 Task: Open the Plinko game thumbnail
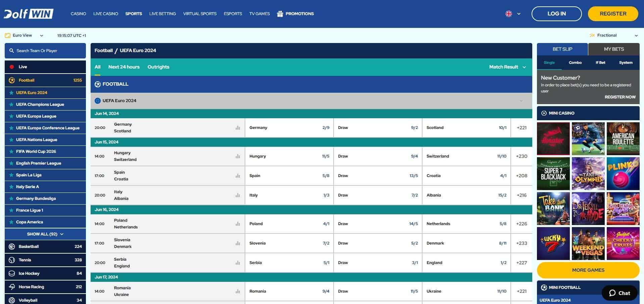(x=623, y=174)
